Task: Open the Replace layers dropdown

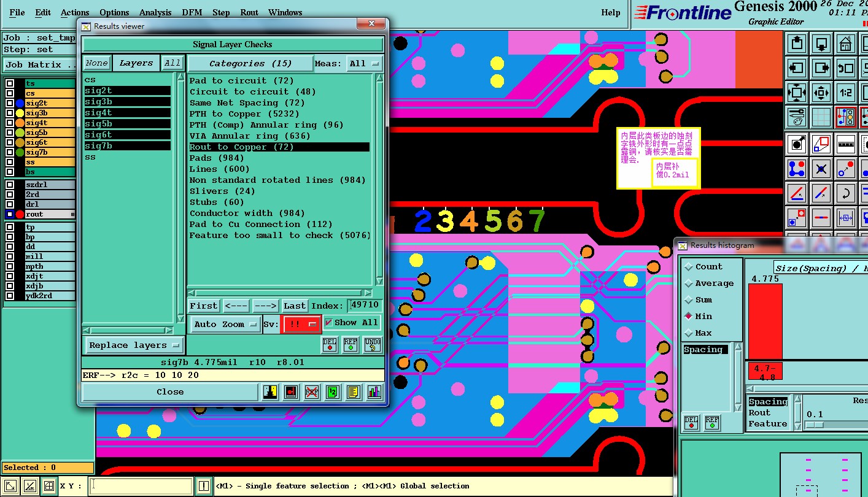Action: [133, 345]
